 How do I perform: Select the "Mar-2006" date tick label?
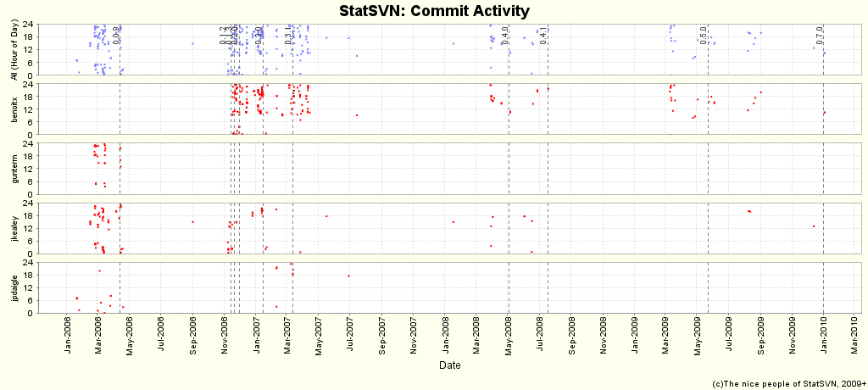98,337
